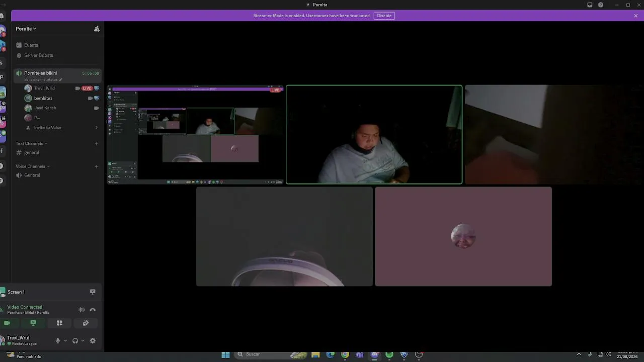Create a channel in Voice Channels
Image resolution: width=644 pixels, height=362 pixels.
click(x=97, y=166)
